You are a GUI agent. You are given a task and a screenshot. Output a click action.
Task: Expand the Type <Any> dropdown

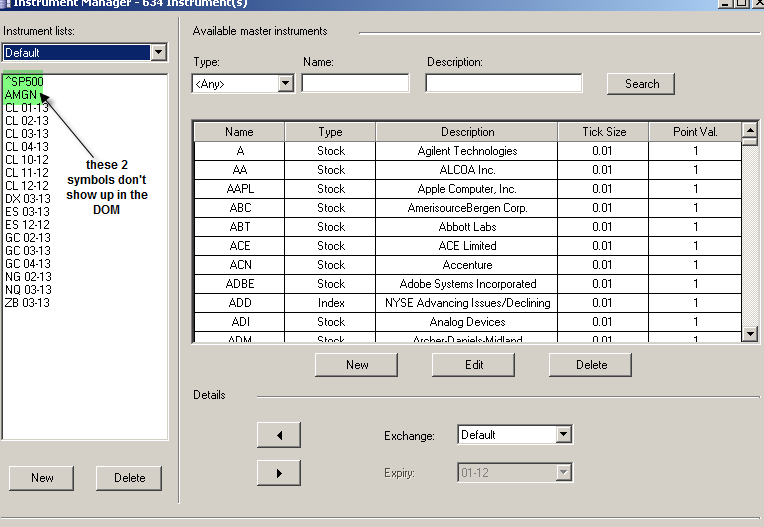pos(286,84)
